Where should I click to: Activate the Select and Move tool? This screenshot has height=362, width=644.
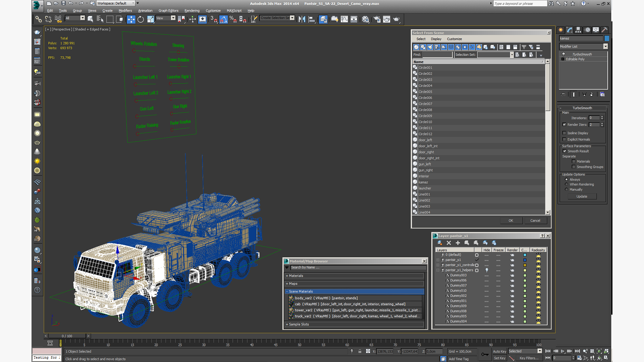(131, 19)
